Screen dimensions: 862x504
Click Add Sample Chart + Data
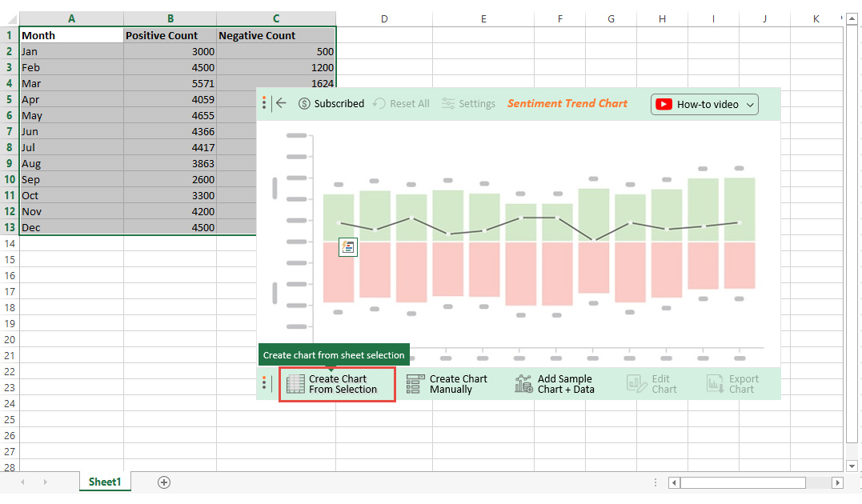555,384
